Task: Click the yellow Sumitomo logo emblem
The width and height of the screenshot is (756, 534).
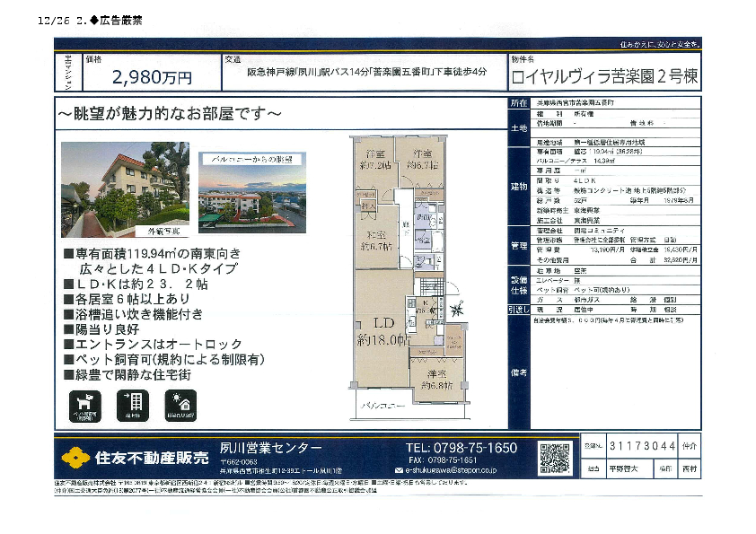Action: pyautogui.click(x=76, y=458)
